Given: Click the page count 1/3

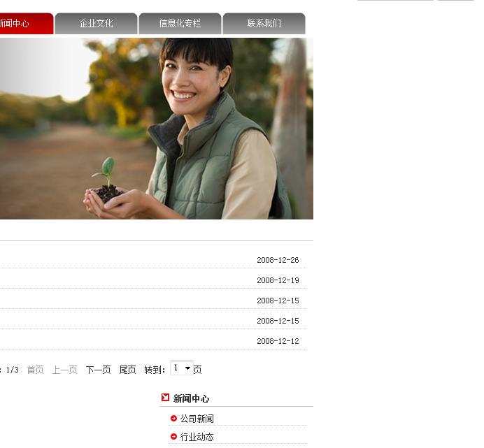Looking at the screenshot, I should click(x=13, y=370).
